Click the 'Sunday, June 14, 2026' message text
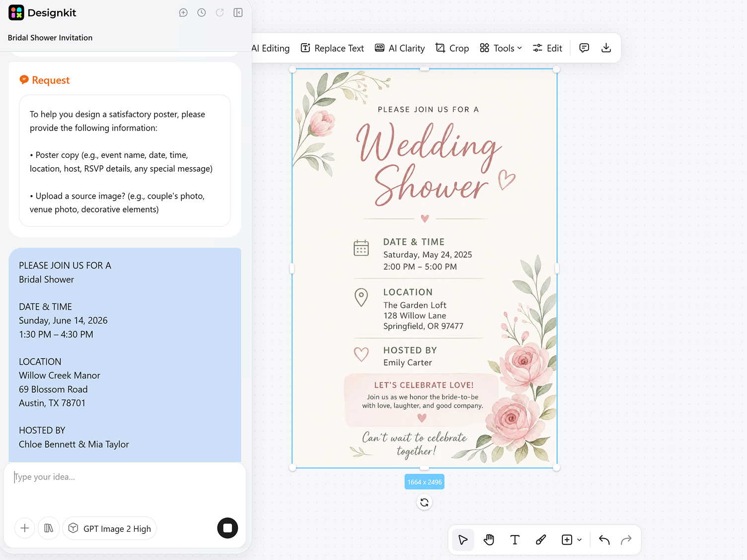 click(x=63, y=320)
